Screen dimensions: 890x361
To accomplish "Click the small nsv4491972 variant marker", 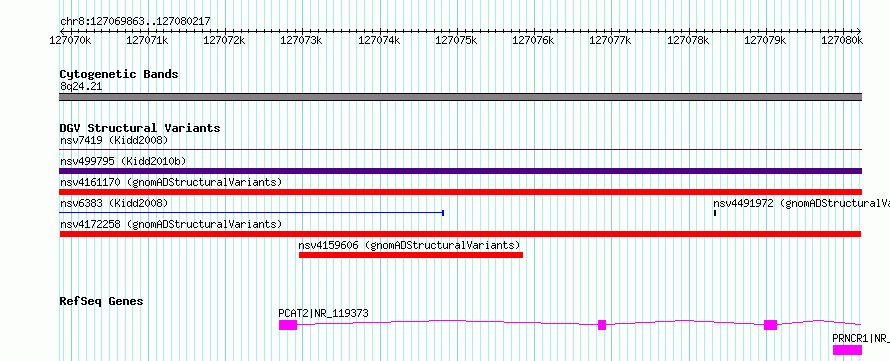I will click(715, 213).
